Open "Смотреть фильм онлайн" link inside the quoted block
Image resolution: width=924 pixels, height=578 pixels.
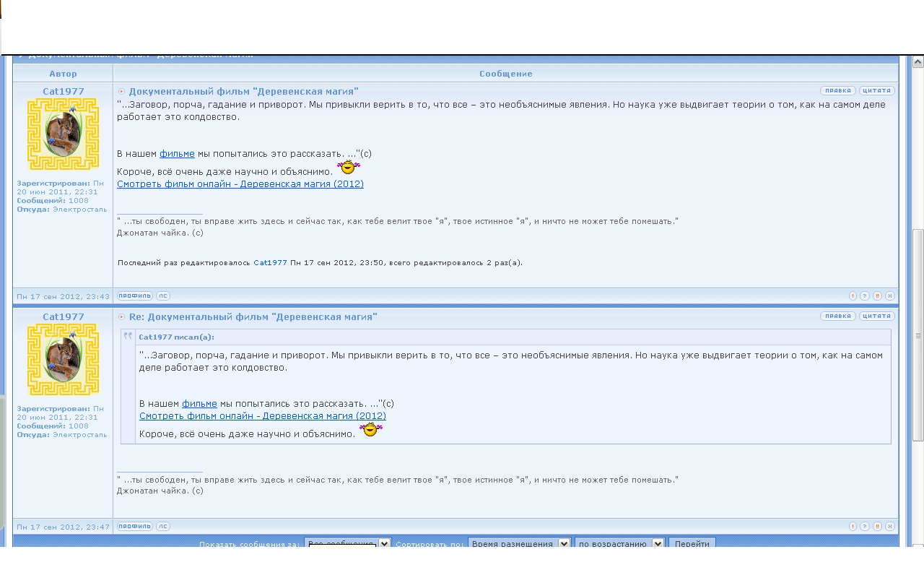point(263,416)
